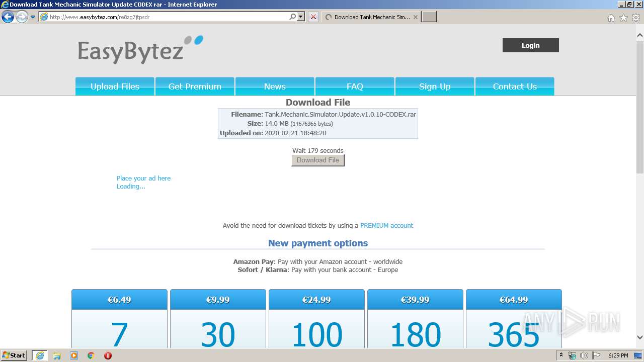Click the Sofort / Klarna description text
This screenshot has width=644, height=362.
(318, 269)
